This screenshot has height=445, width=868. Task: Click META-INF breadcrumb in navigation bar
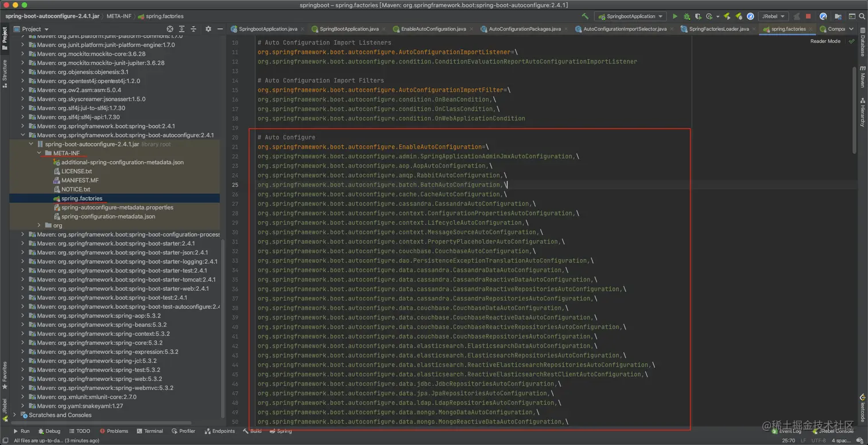[119, 16]
